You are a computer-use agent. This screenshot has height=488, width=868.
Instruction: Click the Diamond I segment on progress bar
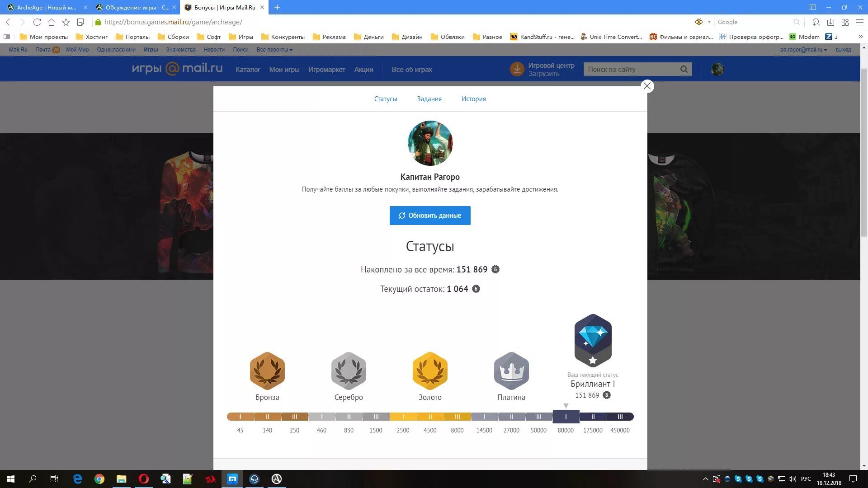[566, 417]
